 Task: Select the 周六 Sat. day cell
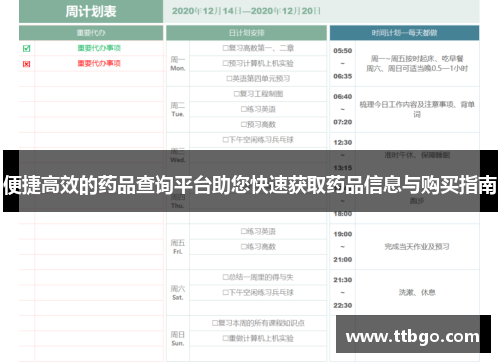[x=178, y=292]
